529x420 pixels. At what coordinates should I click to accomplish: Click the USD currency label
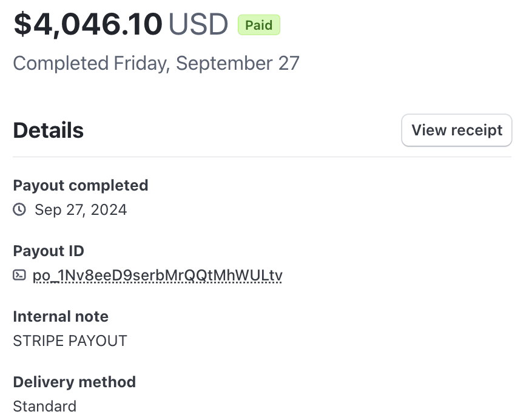[x=198, y=24]
